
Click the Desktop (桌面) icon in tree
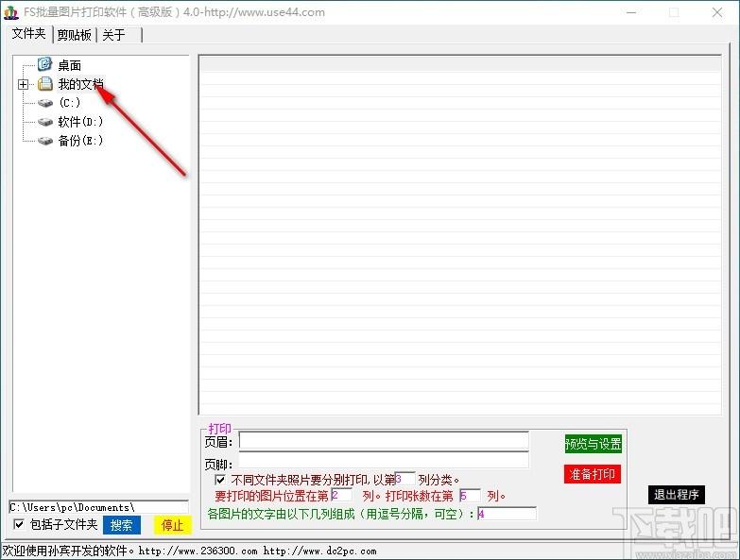(44, 65)
